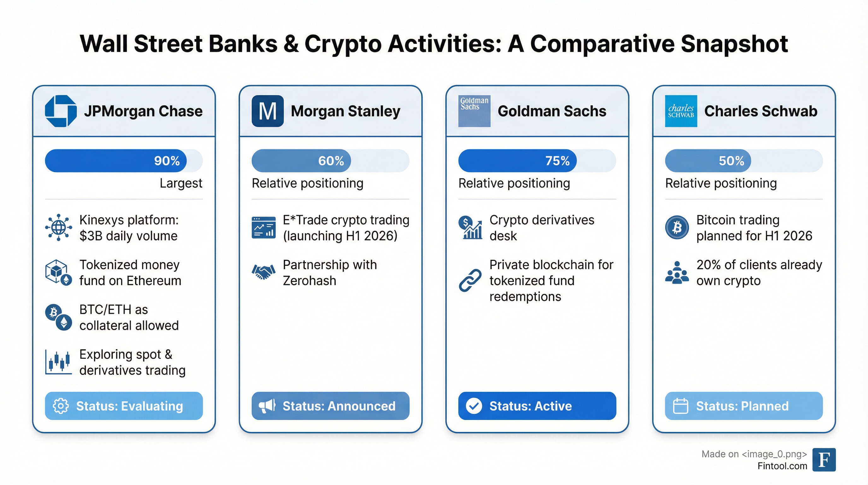Click the Charles Schwab logo
This screenshot has height=485, width=868.
[x=681, y=111]
